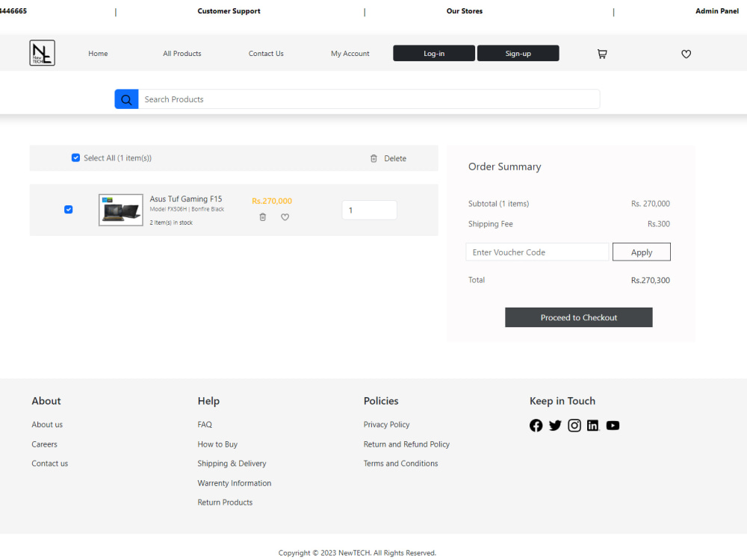Screen dimensions: 747x560
Task: Open About us footer link
Action: point(47,425)
